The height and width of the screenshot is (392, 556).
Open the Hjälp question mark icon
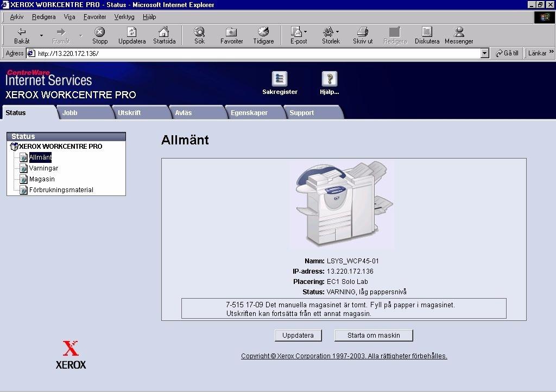(330, 79)
